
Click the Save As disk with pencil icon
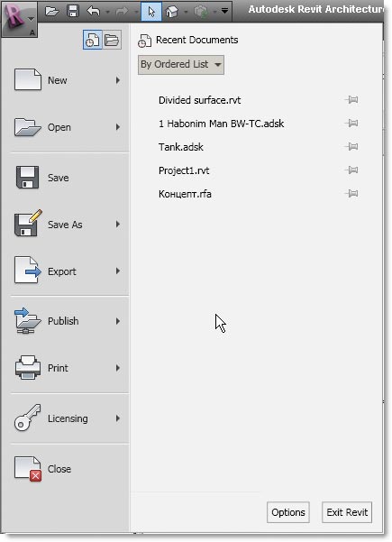[x=28, y=224]
